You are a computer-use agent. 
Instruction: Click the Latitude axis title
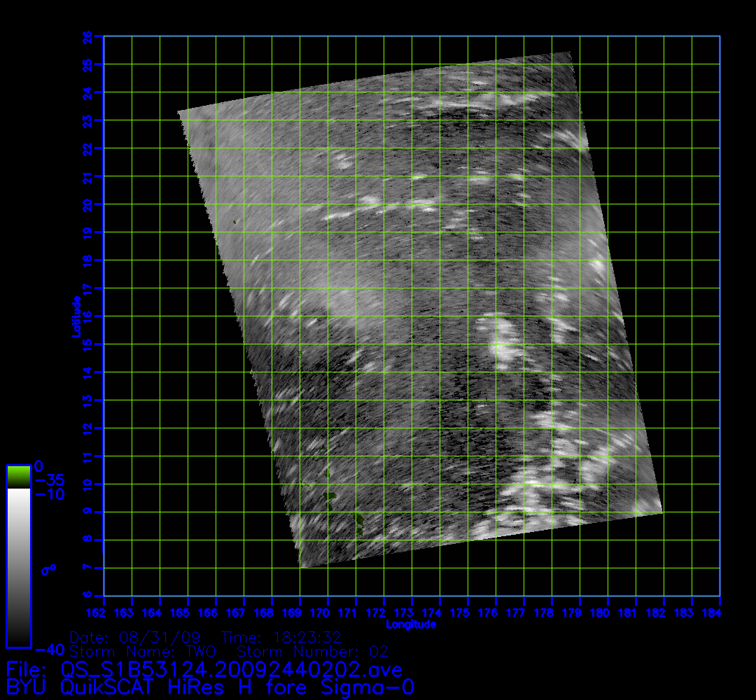(x=74, y=316)
